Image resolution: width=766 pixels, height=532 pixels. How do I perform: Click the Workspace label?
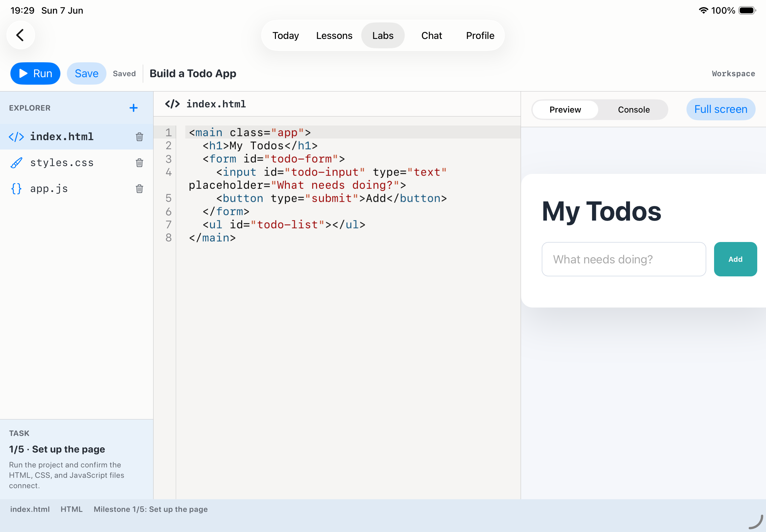(x=733, y=74)
